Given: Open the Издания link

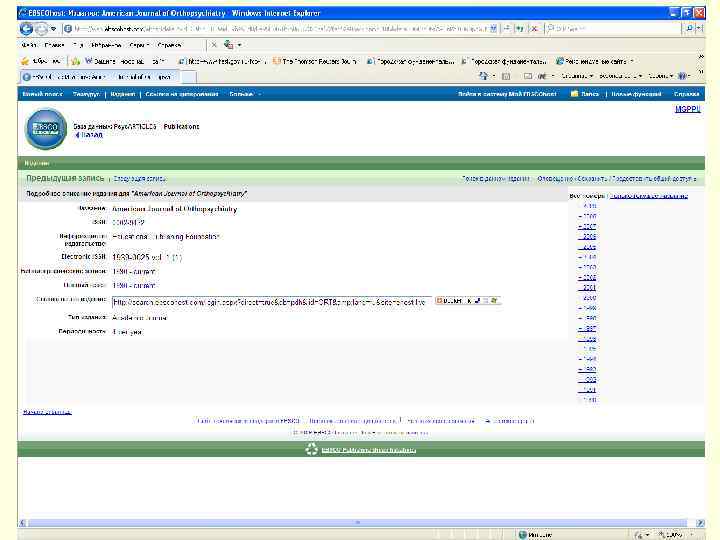Looking at the screenshot, I should [123, 94].
